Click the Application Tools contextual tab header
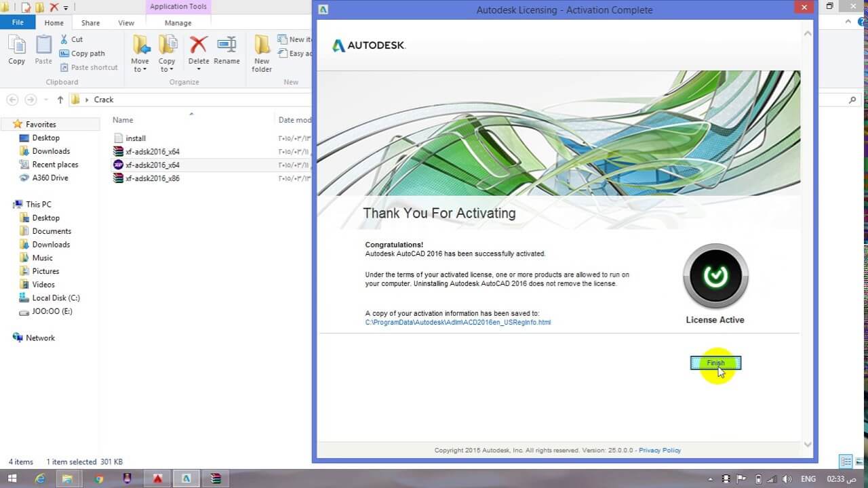Viewport: 868px width, 488px height. pyautogui.click(x=178, y=7)
